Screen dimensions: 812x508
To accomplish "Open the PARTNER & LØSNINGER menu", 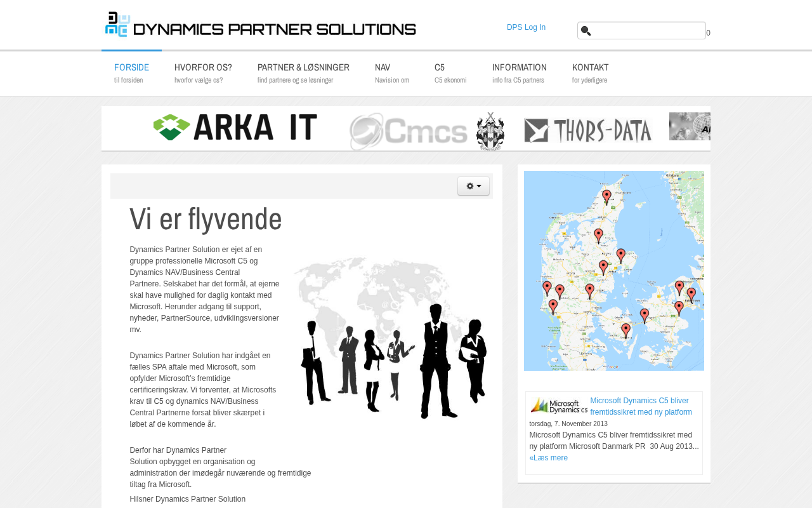I will click(x=303, y=74).
